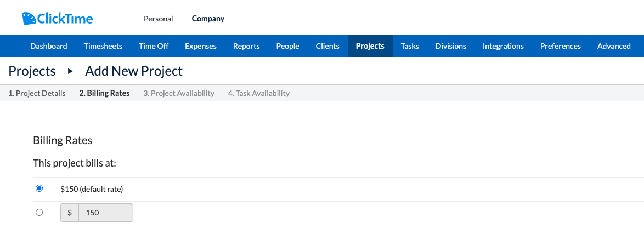Click the Projects breadcrumb link

(x=32, y=71)
